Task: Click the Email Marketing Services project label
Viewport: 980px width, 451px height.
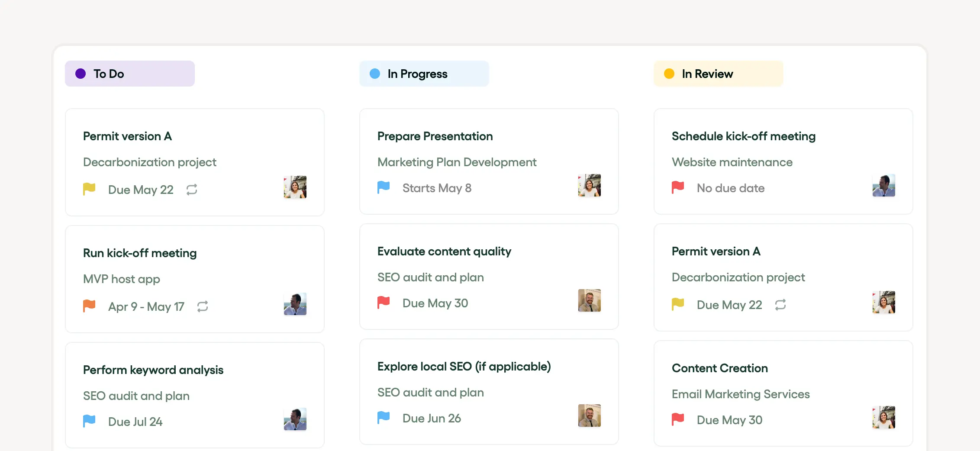Action: [x=741, y=394]
